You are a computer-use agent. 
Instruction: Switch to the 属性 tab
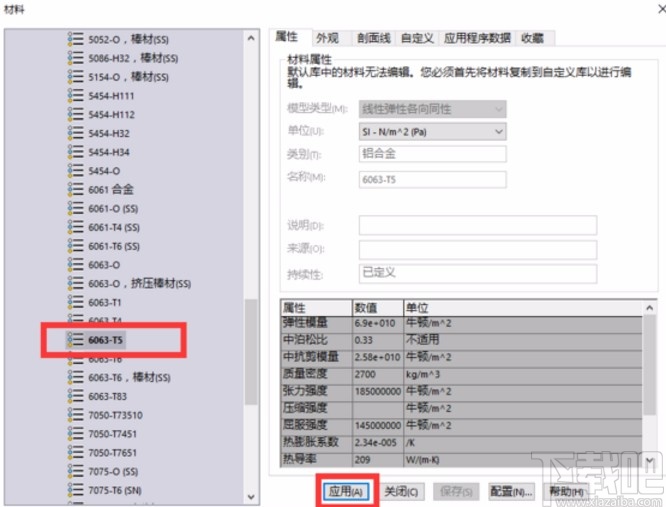pyautogui.click(x=287, y=37)
